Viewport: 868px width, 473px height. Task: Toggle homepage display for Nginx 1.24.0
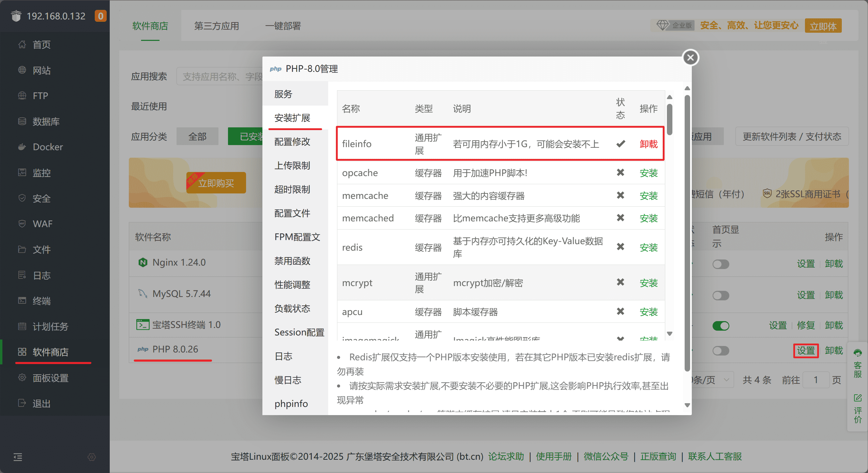coord(720,264)
